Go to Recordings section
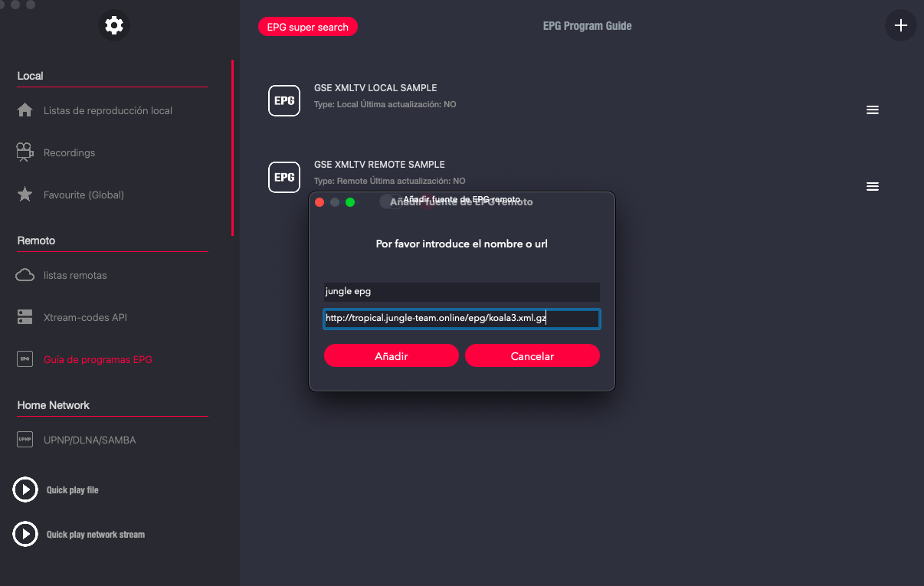The image size is (924, 586). point(69,152)
